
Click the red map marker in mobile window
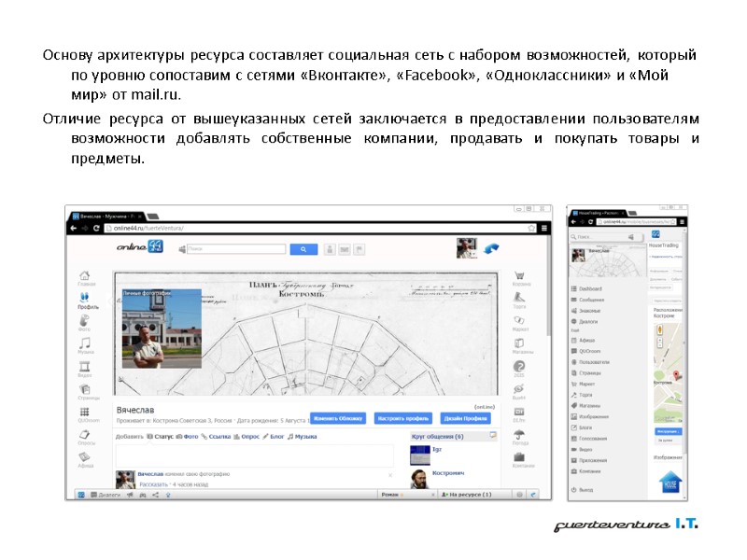(675, 375)
